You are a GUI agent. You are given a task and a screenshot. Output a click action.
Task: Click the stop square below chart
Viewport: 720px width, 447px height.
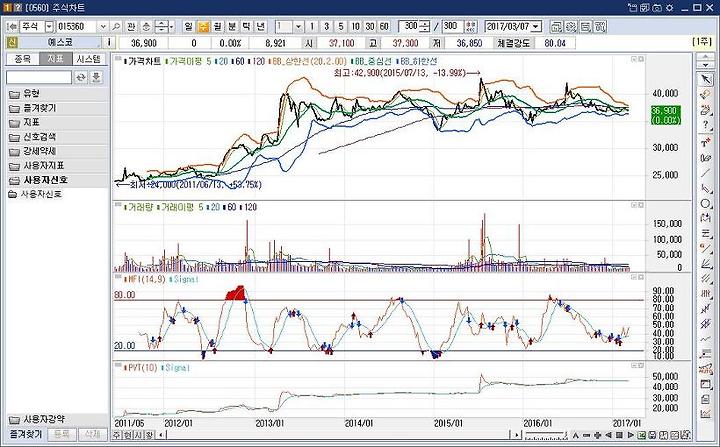pos(619,435)
